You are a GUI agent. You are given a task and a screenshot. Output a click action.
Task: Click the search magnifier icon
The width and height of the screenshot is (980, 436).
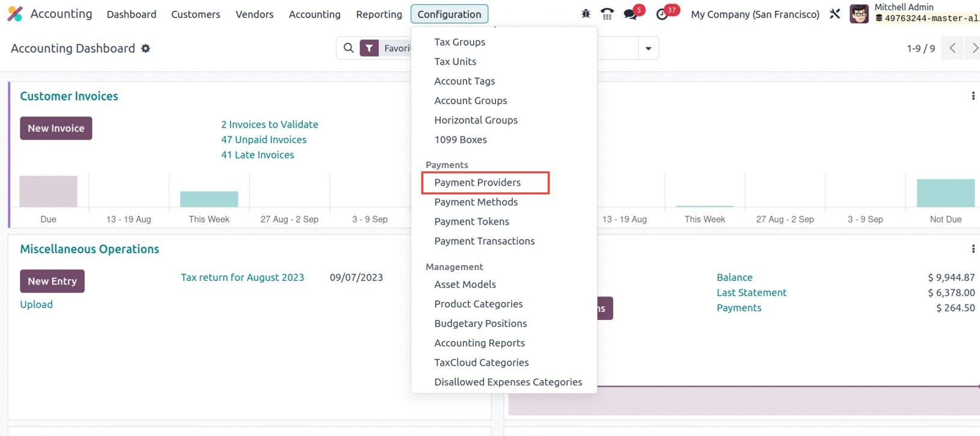pyautogui.click(x=349, y=48)
